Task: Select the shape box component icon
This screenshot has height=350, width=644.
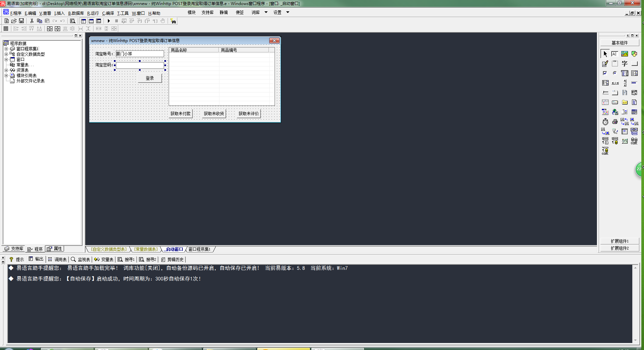Action: pos(634,54)
